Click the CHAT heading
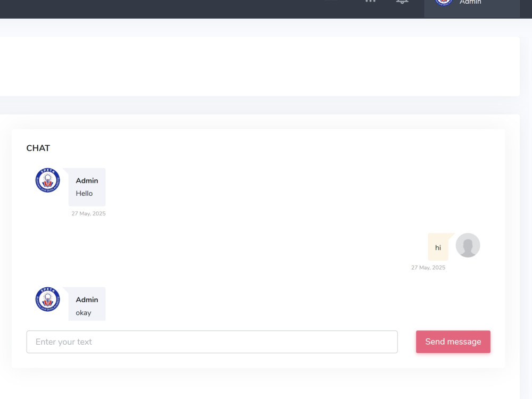Screen dimensions: 532x399 click(38, 148)
